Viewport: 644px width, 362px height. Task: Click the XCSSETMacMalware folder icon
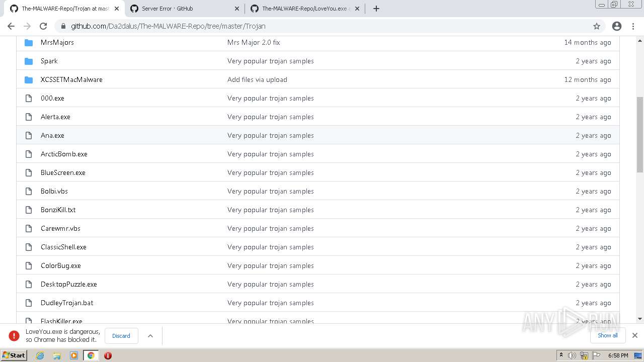29,79
